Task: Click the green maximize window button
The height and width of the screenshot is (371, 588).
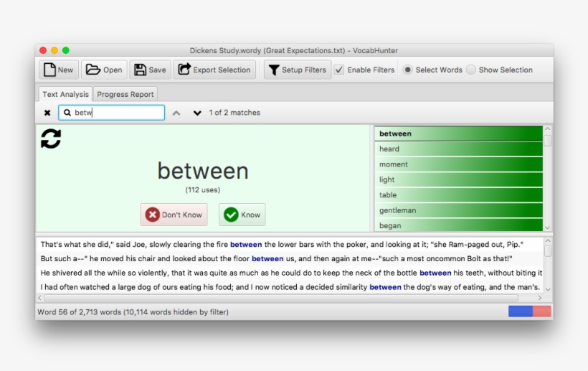Action: pyautogui.click(x=66, y=50)
